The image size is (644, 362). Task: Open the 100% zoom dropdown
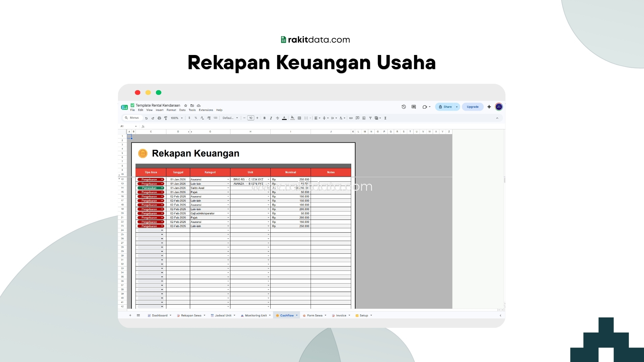(176, 118)
